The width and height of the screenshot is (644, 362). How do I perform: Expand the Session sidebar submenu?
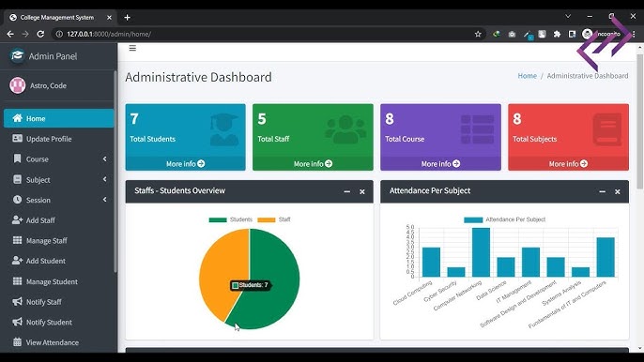pyautogui.click(x=59, y=200)
